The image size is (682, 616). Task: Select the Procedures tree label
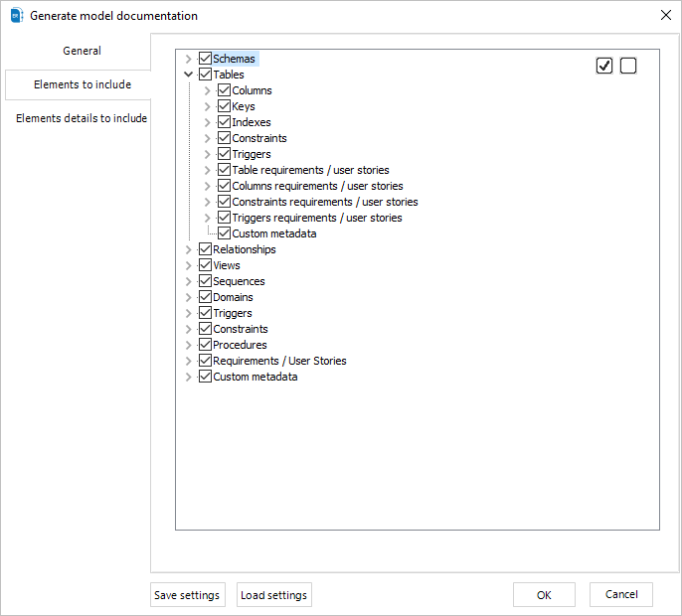(240, 345)
